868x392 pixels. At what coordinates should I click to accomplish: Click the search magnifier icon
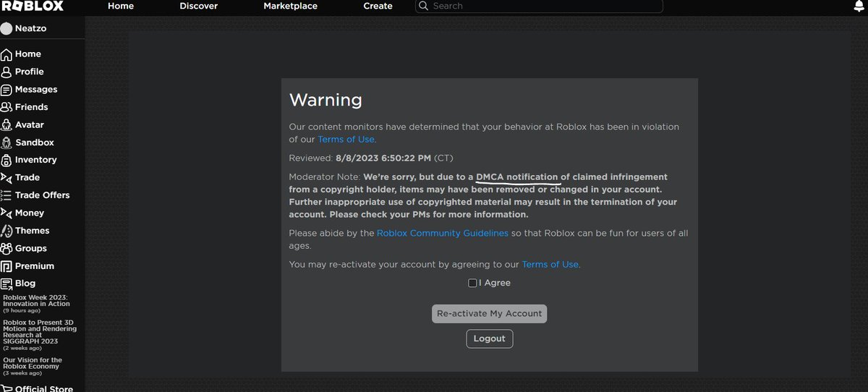(x=424, y=6)
